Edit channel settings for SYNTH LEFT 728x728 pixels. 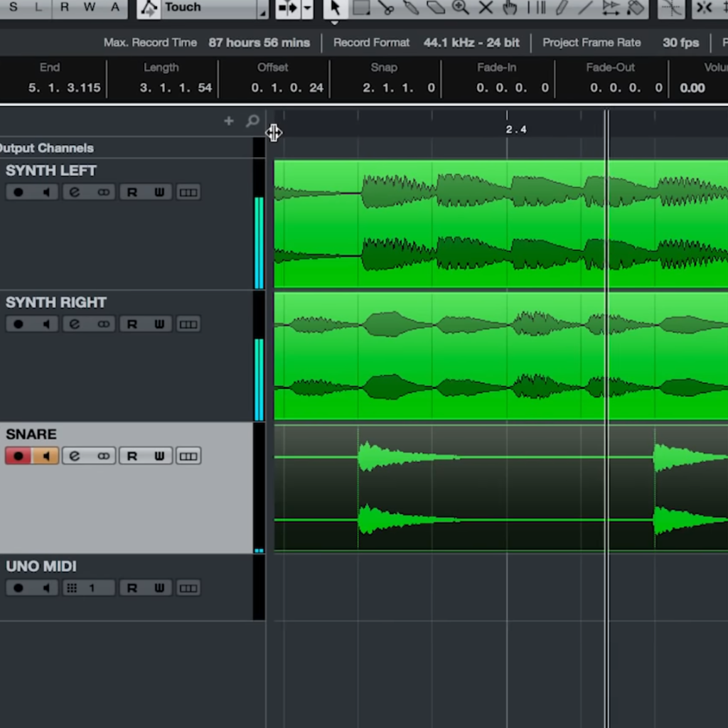coord(74,192)
